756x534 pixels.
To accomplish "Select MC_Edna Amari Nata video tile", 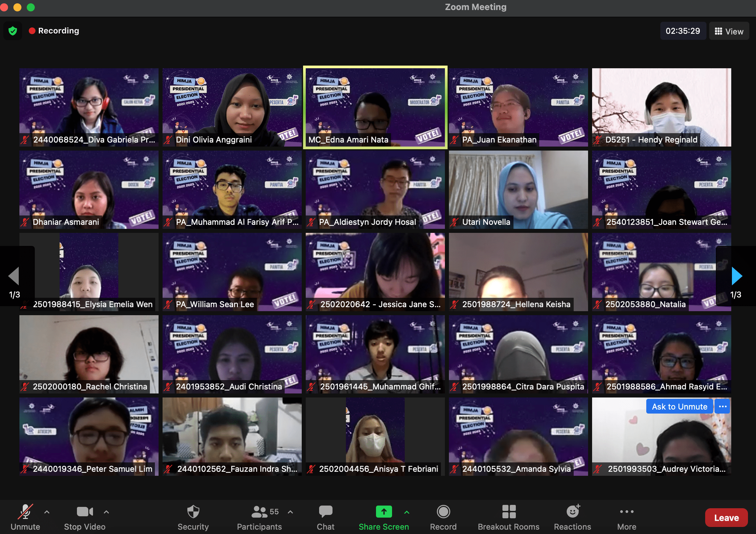I will [375, 107].
